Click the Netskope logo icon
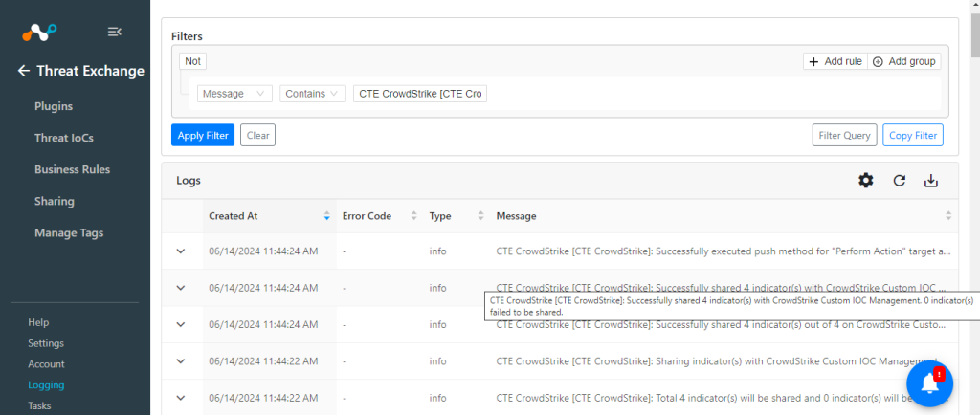This screenshot has width=980, height=415. tap(39, 32)
